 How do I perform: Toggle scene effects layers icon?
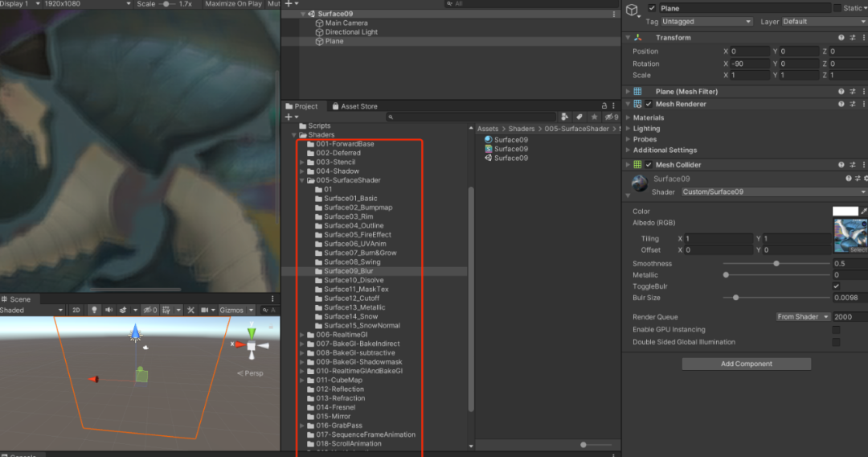tap(123, 311)
